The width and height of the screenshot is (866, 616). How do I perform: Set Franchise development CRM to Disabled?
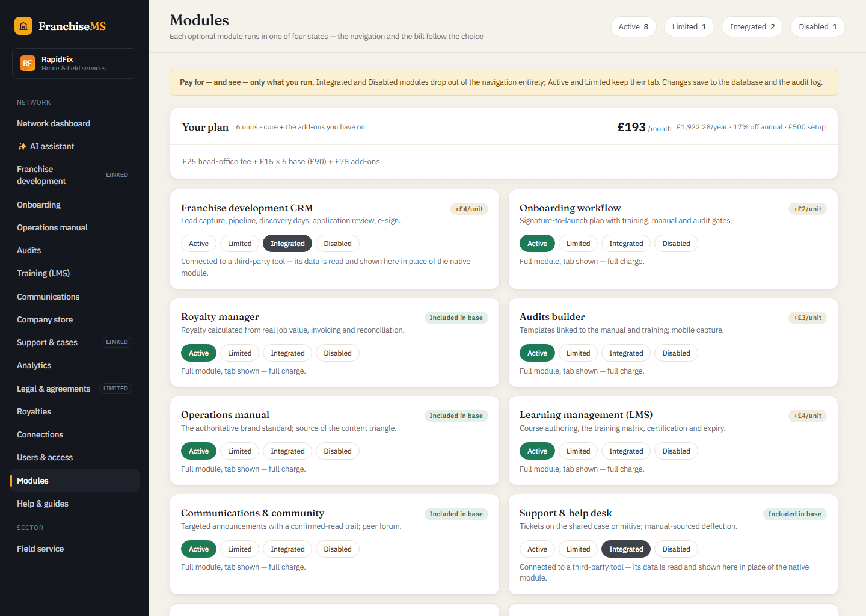[x=337, y=244]
